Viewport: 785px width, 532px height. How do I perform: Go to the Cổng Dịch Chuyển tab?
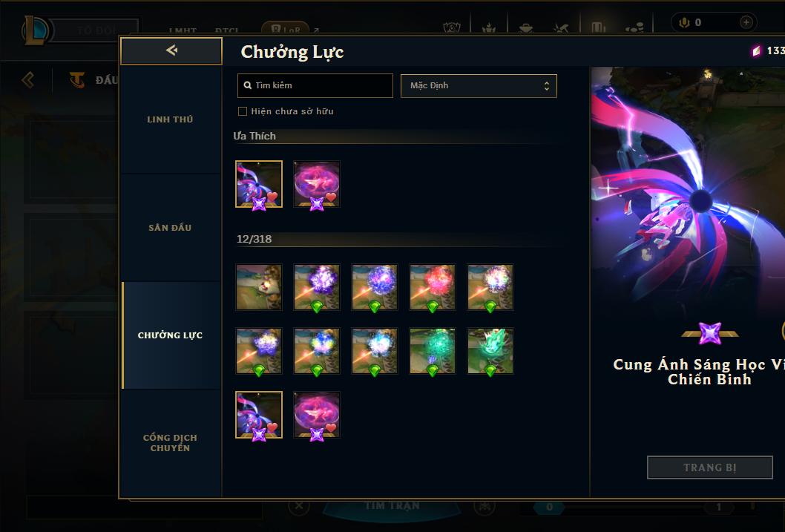170,443
